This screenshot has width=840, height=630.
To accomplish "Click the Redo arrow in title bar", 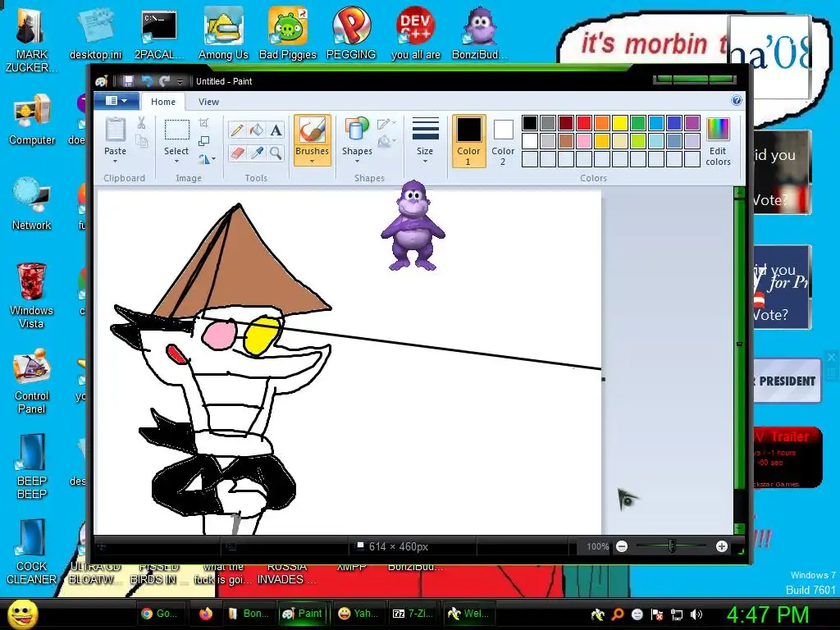I will [x=164, y=81].
